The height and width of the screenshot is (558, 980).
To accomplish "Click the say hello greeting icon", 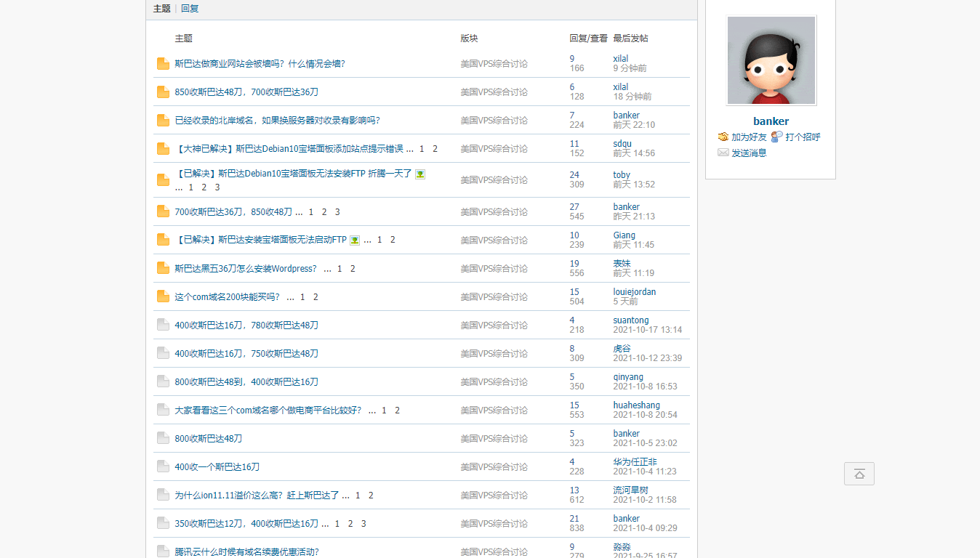I will tap(777, 137).
